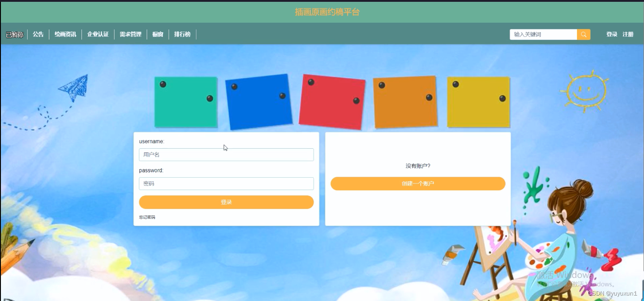This screenshot has width=644, height=301.
Task: Click the 注册 link in top bar
Action: [628, 34]
